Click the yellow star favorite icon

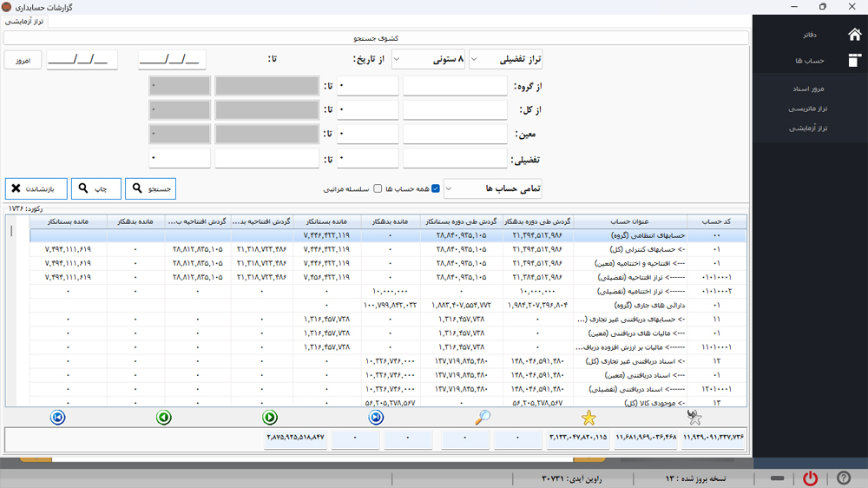589,418
